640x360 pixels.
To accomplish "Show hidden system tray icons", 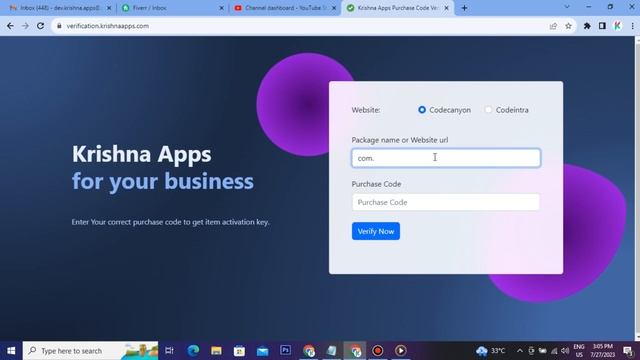I will pyautogui.click(x=520, y=351).
